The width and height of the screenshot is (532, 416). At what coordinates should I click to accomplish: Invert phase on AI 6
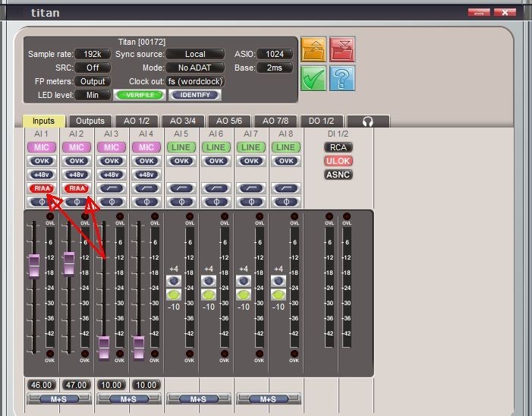click(216, 202)
